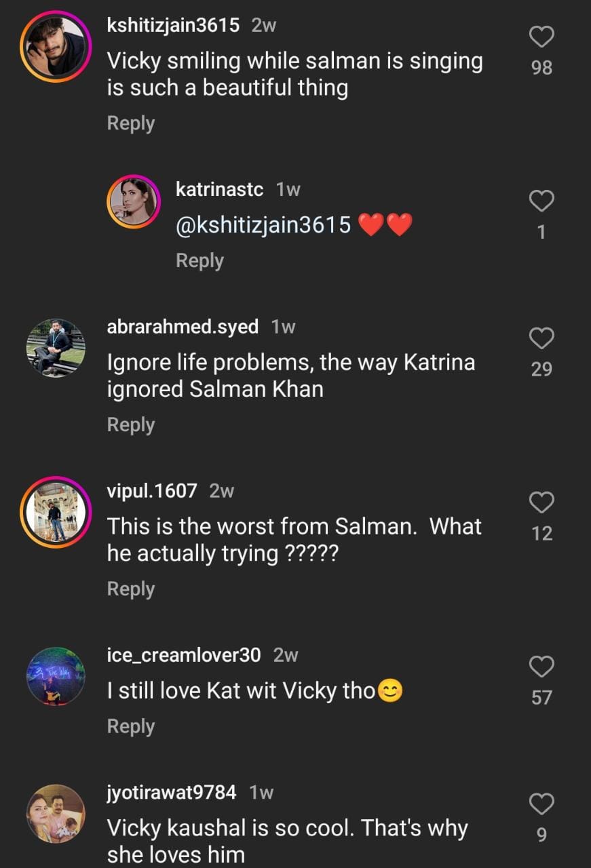
Task: Open katrinastc's profile picture
Action: (133, 201)
